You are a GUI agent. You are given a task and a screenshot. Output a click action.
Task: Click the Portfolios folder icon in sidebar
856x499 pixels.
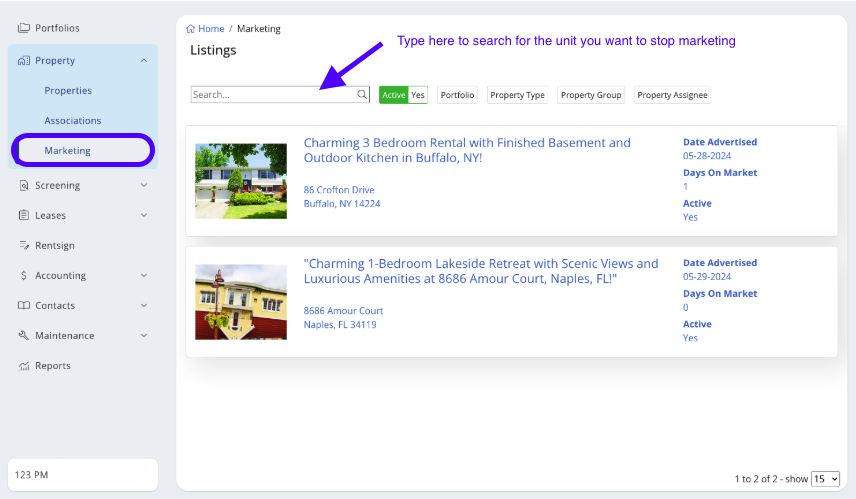pyautogui.click(x=24, y=28)
